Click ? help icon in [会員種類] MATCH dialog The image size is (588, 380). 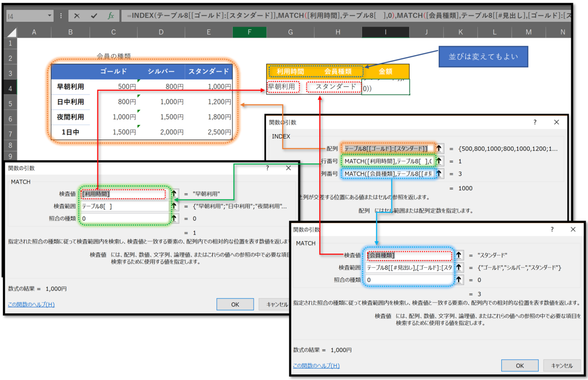552,229
